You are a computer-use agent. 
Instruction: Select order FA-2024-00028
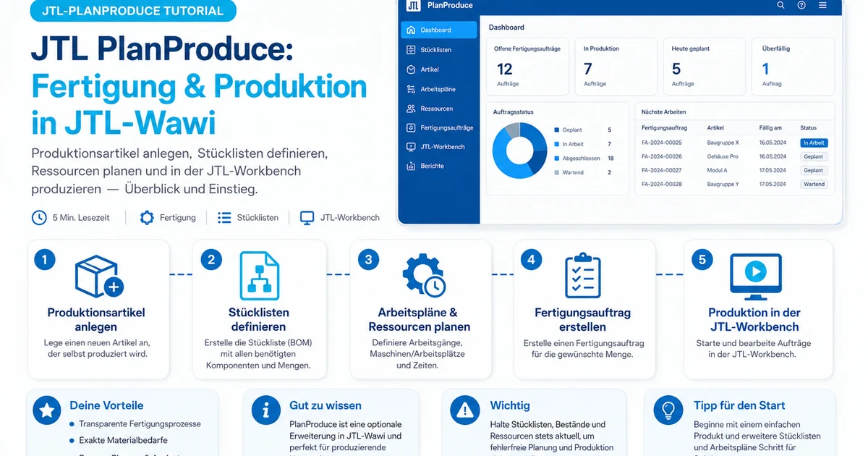[x=661, y=184]
